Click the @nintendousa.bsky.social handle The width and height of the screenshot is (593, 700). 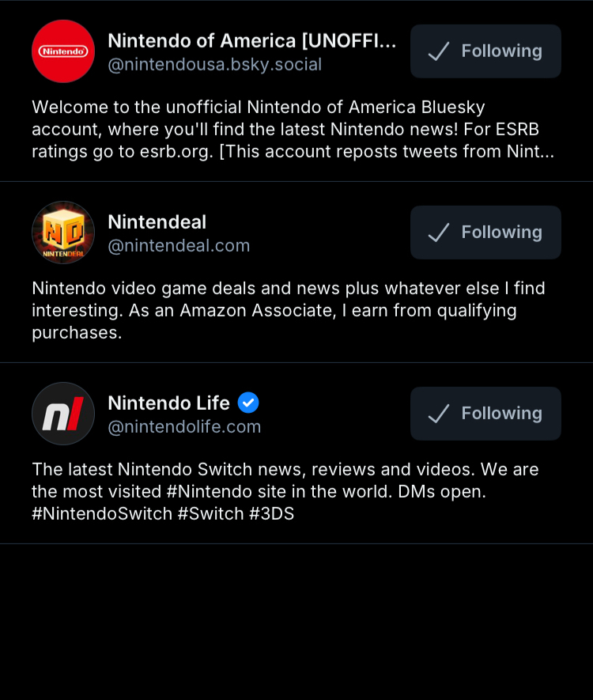[x=214, y=65]
